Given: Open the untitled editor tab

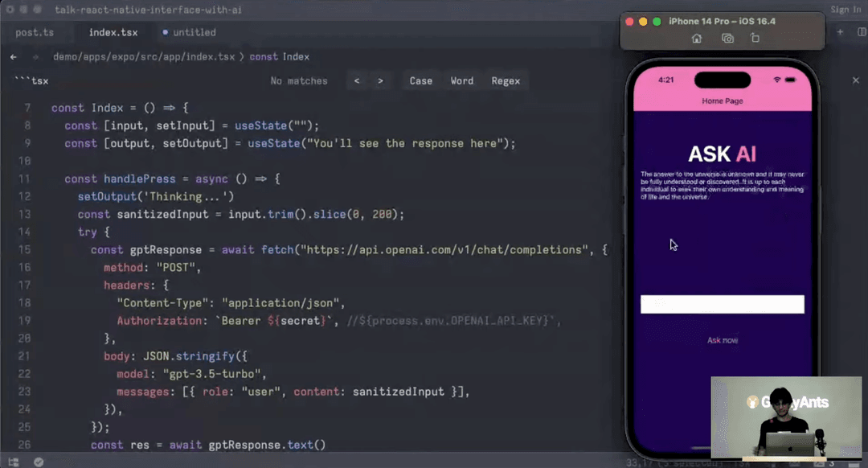Looking at the screenshot, I should [194, 32].
